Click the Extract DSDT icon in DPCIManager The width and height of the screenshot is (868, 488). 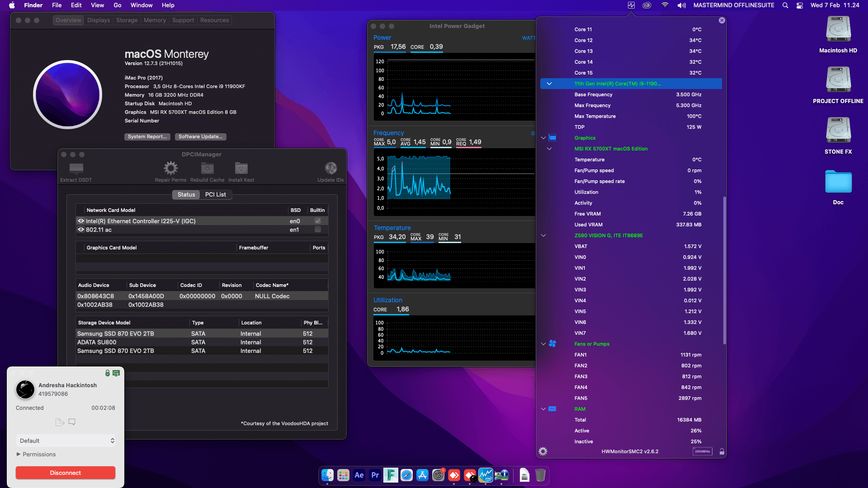pos(76,169)
